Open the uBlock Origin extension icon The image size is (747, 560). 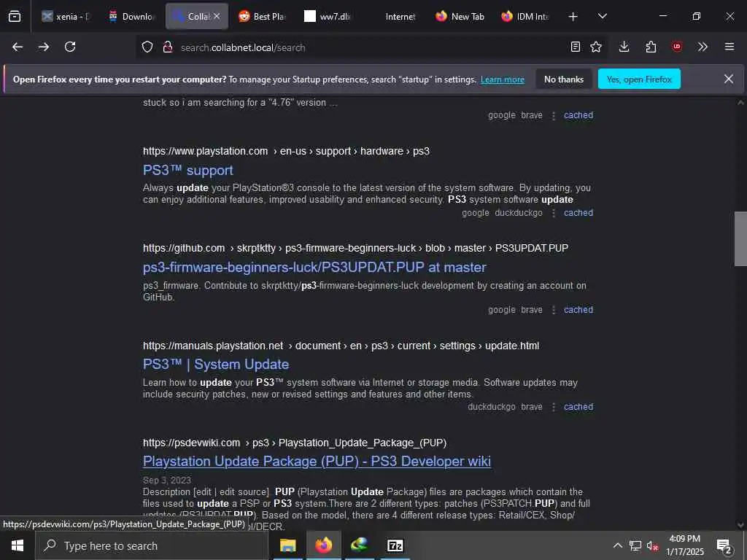(x=677, y=47)
